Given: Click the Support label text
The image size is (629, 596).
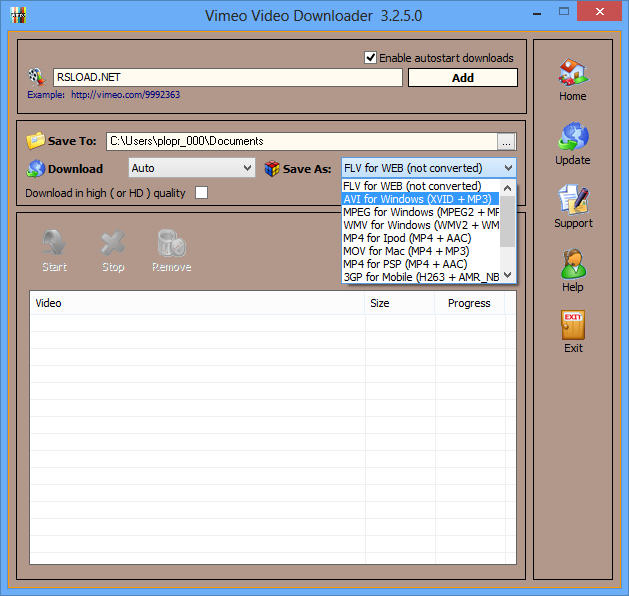Looking at the screenshot, I should 573,223.
